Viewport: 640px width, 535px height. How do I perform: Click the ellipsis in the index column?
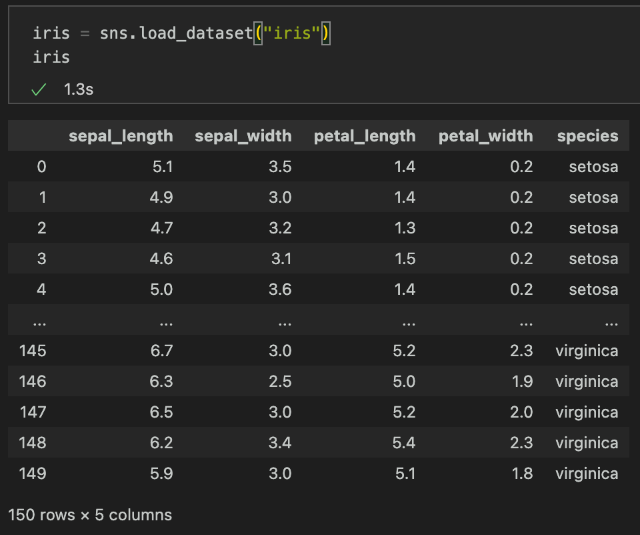click(x=40, y=324)
